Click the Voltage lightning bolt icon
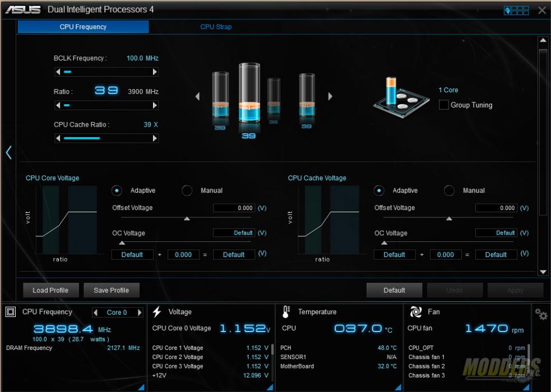Image resolution: width=551 pixels, height=392 pixels. tap(157, 312)
